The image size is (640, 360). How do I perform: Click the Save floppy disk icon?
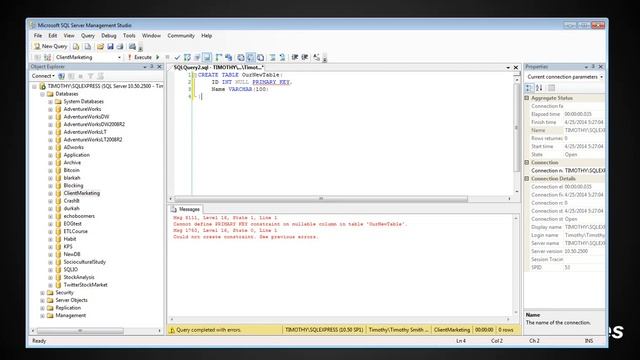110,47
